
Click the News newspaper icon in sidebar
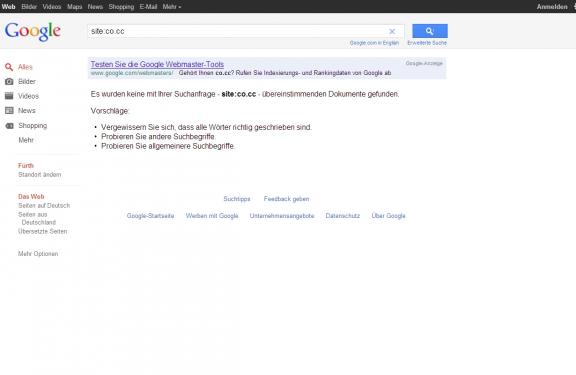tap(9, 111)
